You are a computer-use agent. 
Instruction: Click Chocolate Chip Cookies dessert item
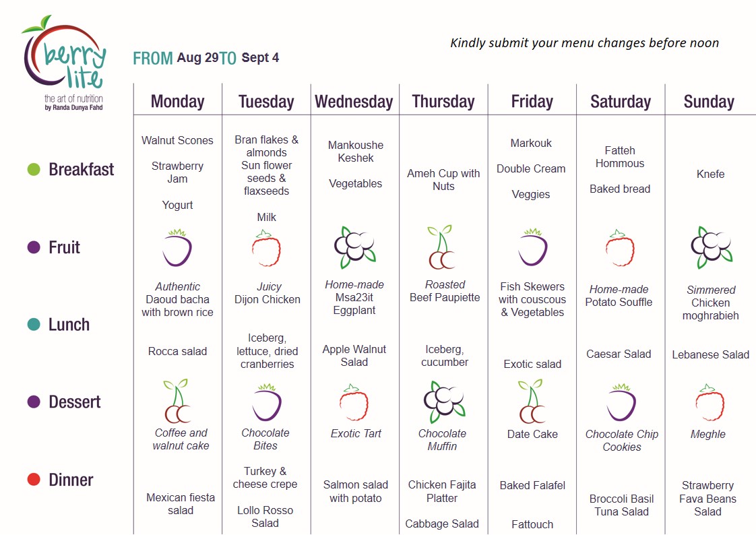[621, 441]
